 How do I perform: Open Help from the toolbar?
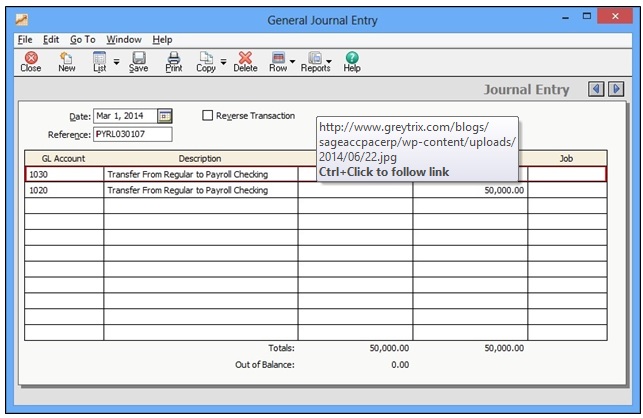pyautogui.click(x=352, y=62)
